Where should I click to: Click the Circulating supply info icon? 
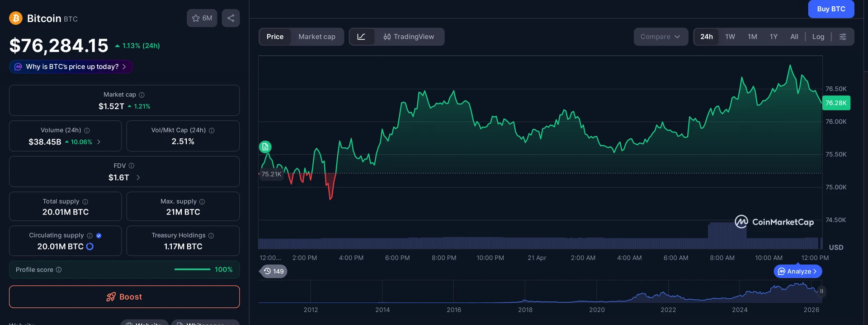(90, 235)
